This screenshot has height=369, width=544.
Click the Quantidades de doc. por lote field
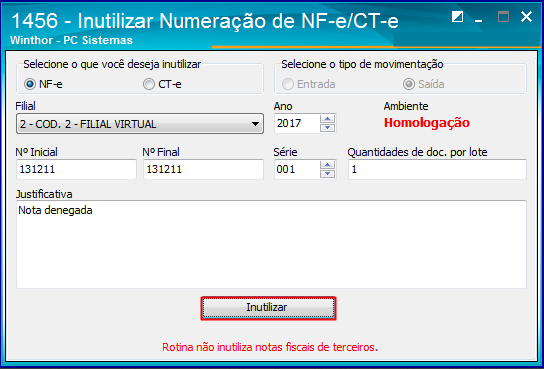(x=437, y=170)
